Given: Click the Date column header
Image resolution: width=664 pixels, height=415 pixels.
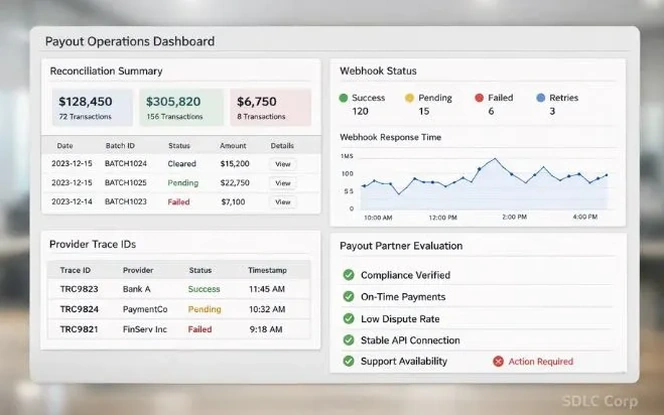Looking at the screenshot, I should click(65, 146).
